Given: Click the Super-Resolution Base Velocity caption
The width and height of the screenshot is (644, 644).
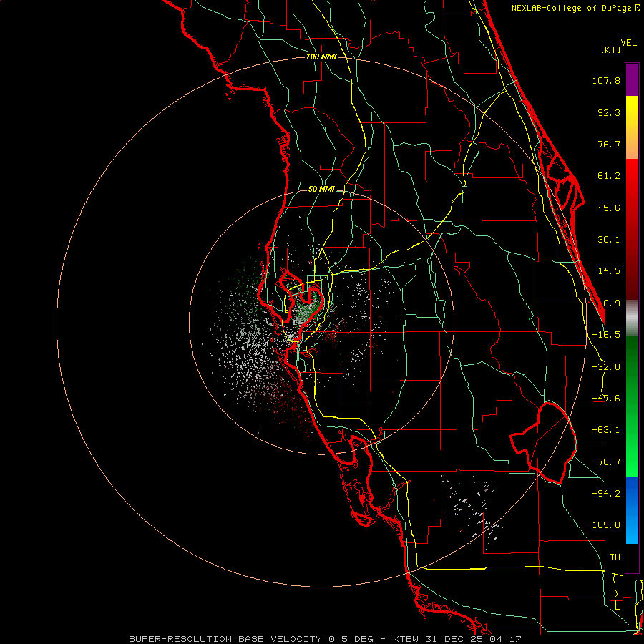Looking at the screenshot, I should click(x=325, y=639).
